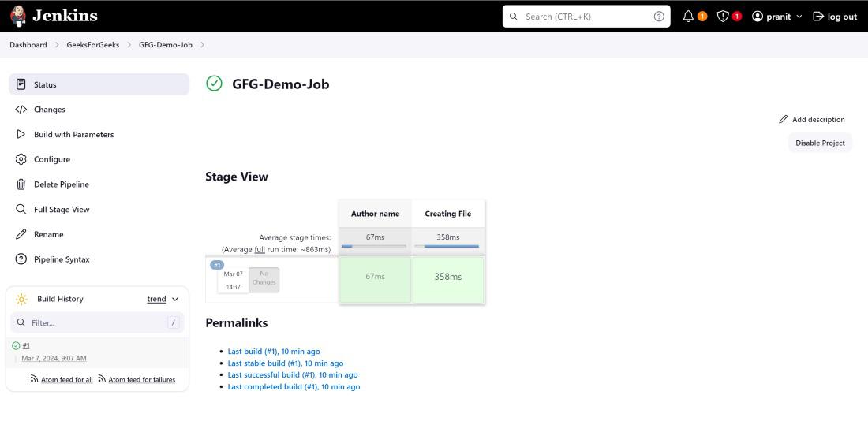This screenshot has height=421, width=868.
Task: Click the Changes code brackets icon
Action: click(x=21, y=110)
